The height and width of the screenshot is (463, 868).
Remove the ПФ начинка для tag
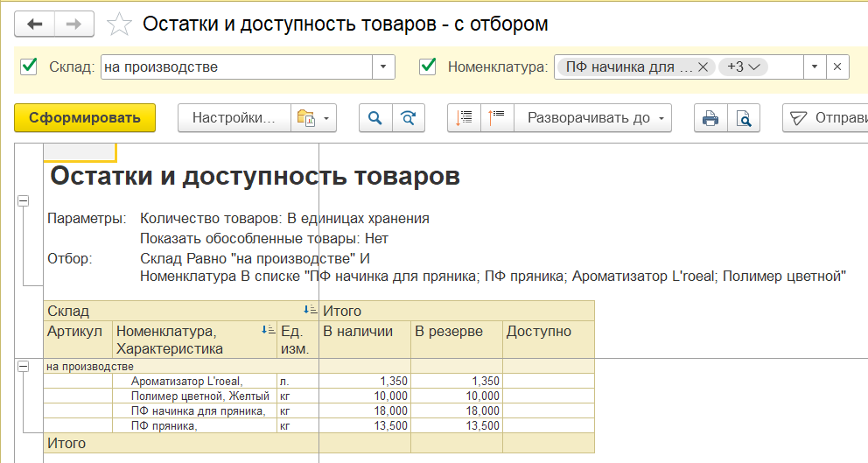pos(702,67)
